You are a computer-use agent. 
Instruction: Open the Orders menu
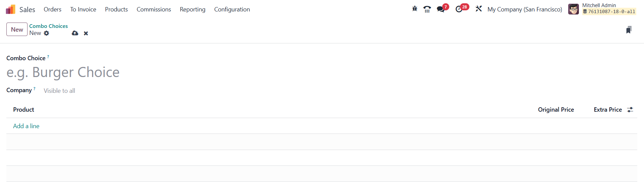(52, 9)
